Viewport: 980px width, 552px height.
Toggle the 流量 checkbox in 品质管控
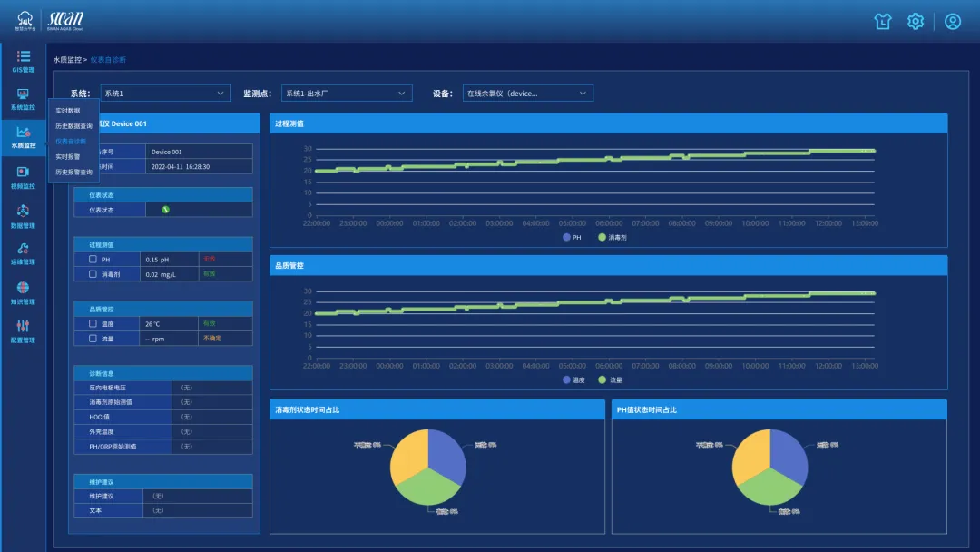(x=93, y=339)
